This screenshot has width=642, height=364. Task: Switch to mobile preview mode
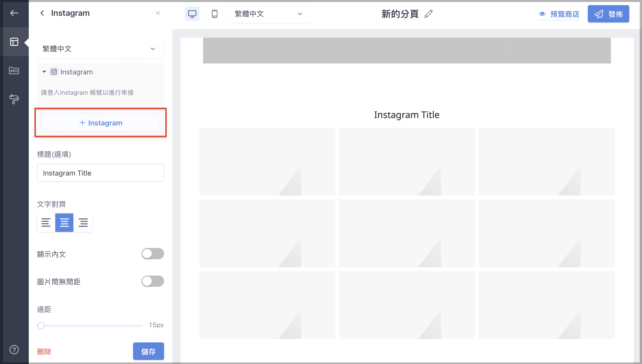click(214, 14)
